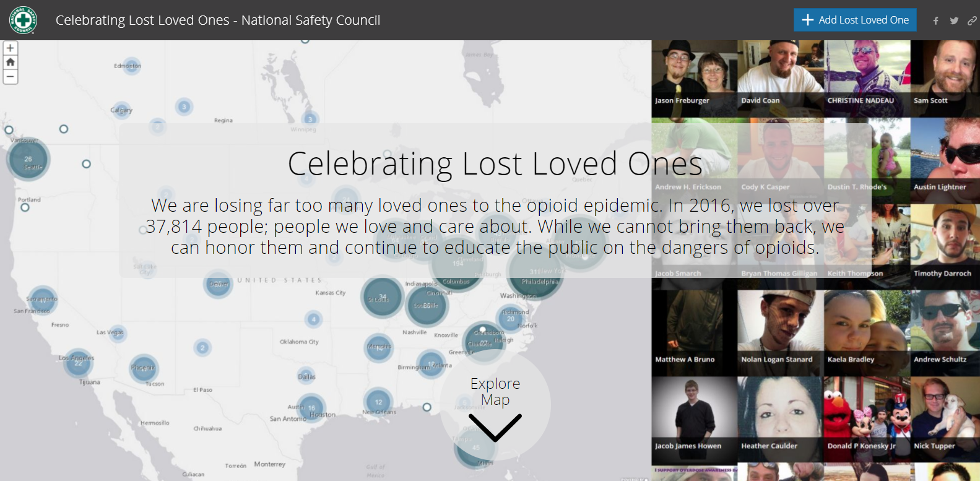Open David Coan's photo tile
980x481 pixels.
point(780,79)
